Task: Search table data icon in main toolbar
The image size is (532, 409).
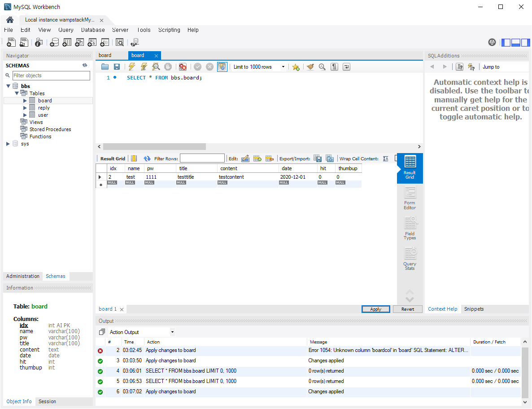Action: pos(119,42)
